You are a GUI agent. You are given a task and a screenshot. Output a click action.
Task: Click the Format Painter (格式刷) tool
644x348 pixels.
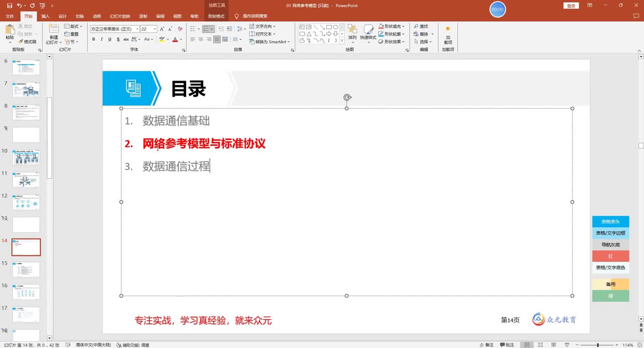point(27,42)
